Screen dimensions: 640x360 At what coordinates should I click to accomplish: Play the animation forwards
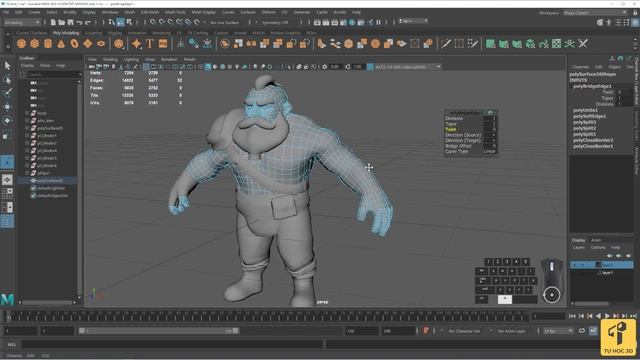point(607,316)
